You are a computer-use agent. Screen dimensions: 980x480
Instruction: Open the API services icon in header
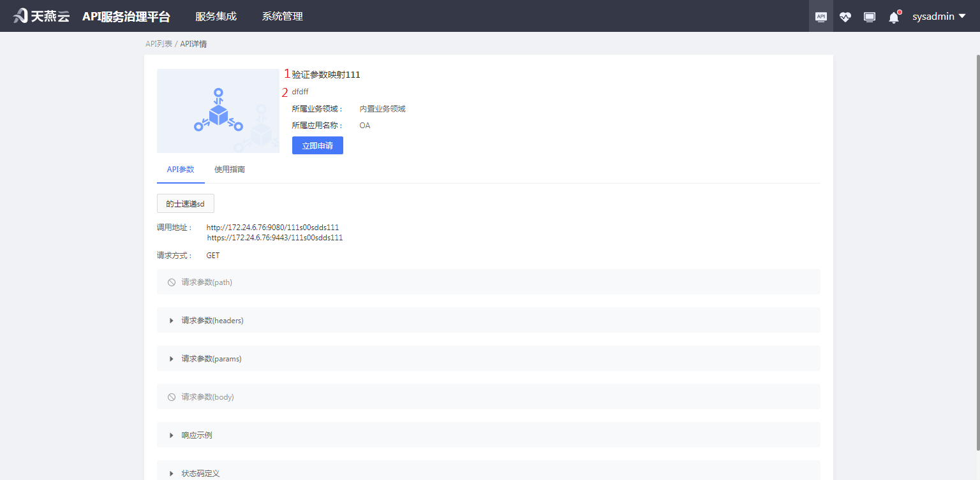(820, 16)
